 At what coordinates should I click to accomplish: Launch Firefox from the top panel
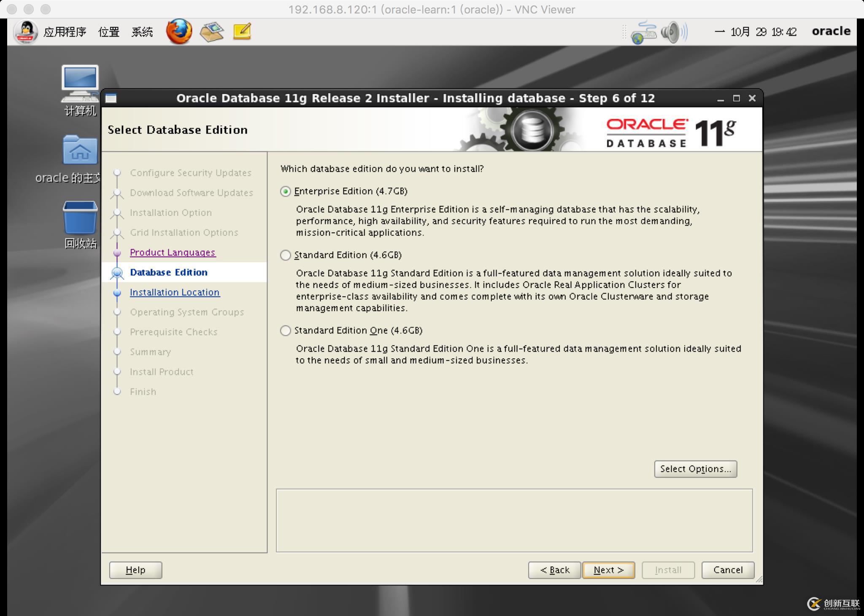point(178,32)
